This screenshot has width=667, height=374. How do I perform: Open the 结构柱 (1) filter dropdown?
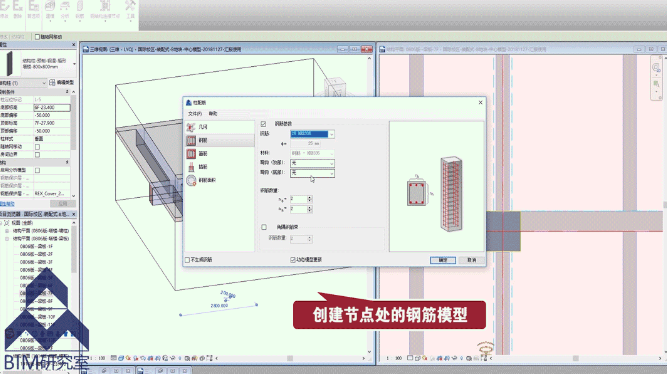pos(23,83)
